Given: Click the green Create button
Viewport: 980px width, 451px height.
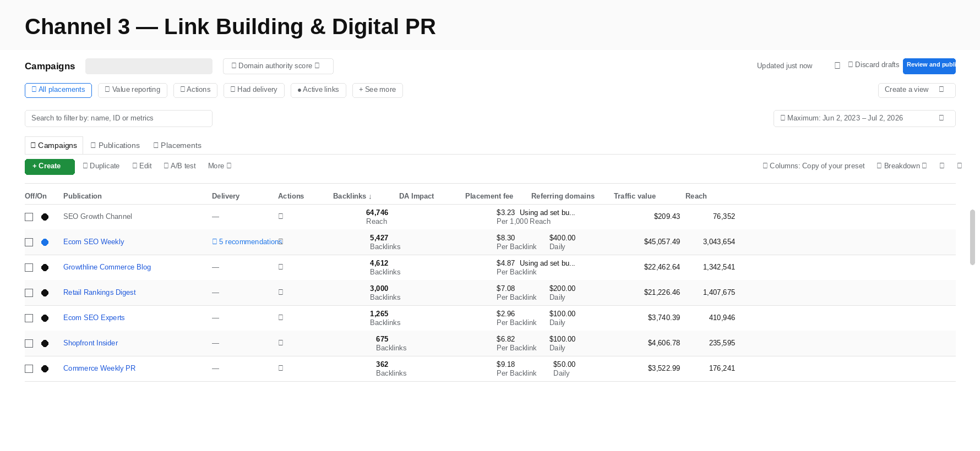Looking at the screenshot, I should 50,167.
